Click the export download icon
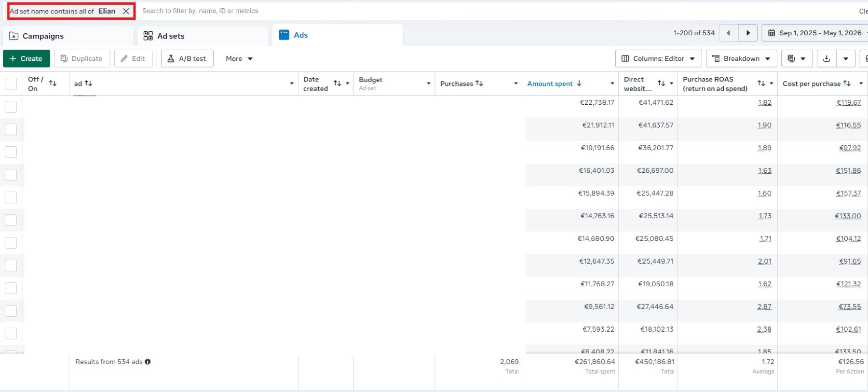Image resolution: width=868 pixels, height=392 pixels. click(827, 58)
